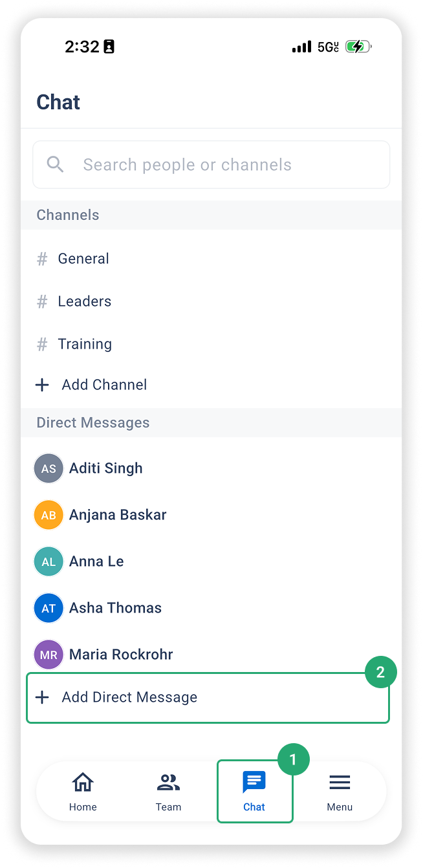Open the hamburger Menu icon
The image size is (423, 868).
pyautogui.click(x=340, y=783)
